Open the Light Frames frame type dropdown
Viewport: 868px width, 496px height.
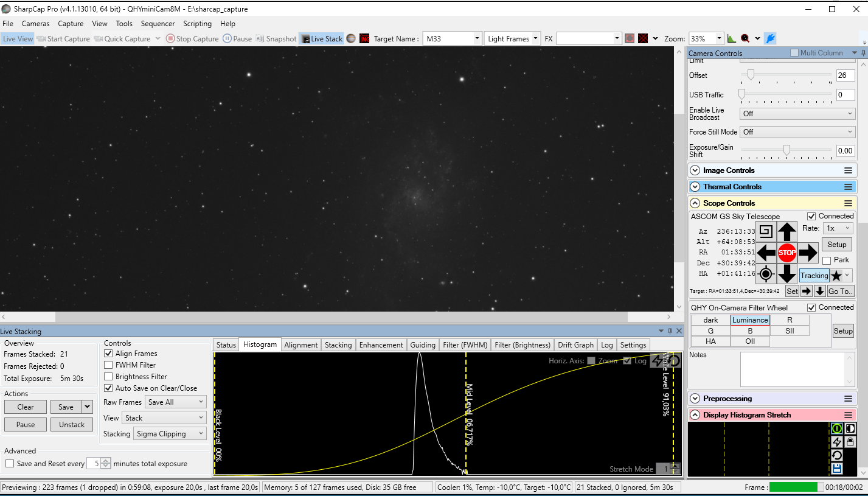513,39
